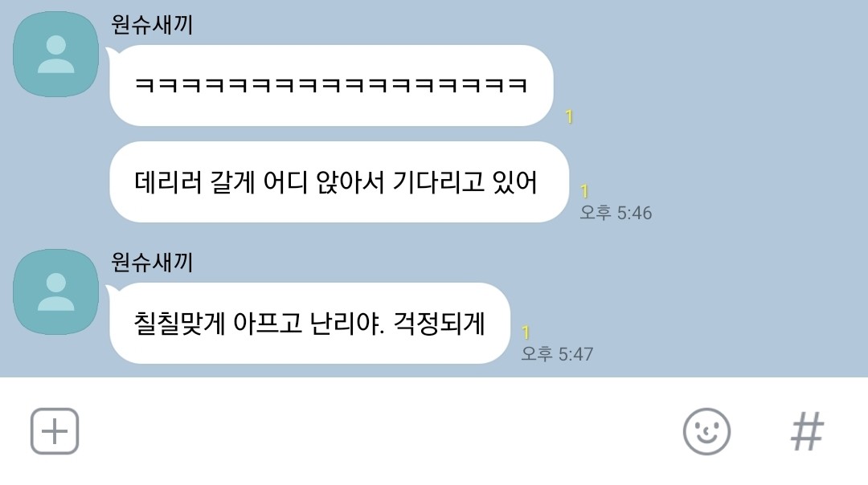Image resolution: width=868 pixels, height=485 pixels.
Task: Tap unread count beside 데리러 갈게 message
Action: pos(584,191)
